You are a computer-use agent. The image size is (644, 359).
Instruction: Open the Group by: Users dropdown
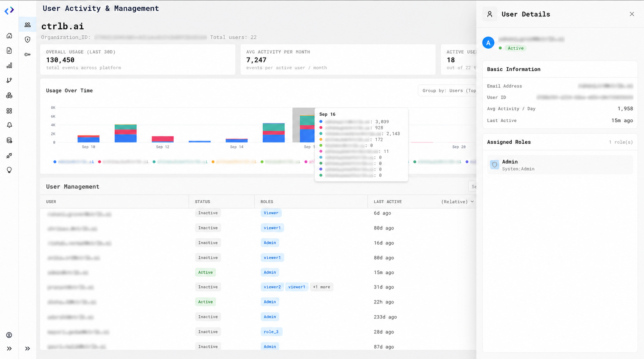coord(447,90)
